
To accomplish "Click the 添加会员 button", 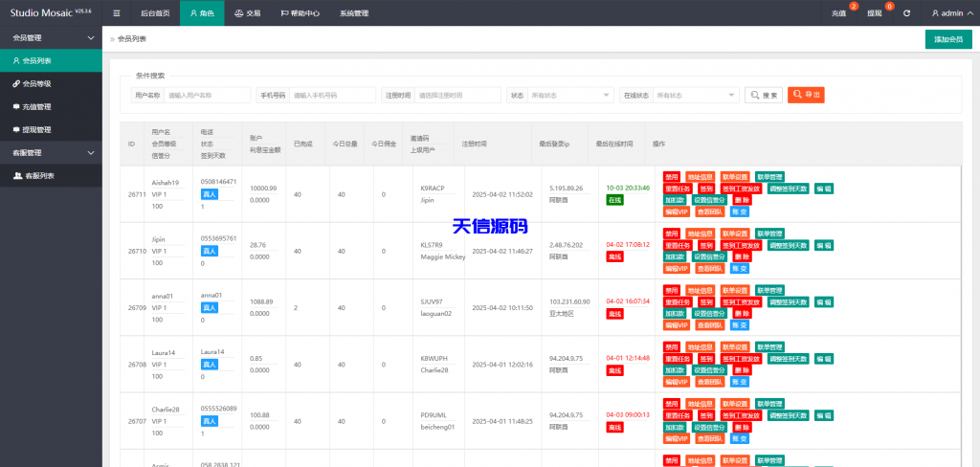I will pos(947,39).
